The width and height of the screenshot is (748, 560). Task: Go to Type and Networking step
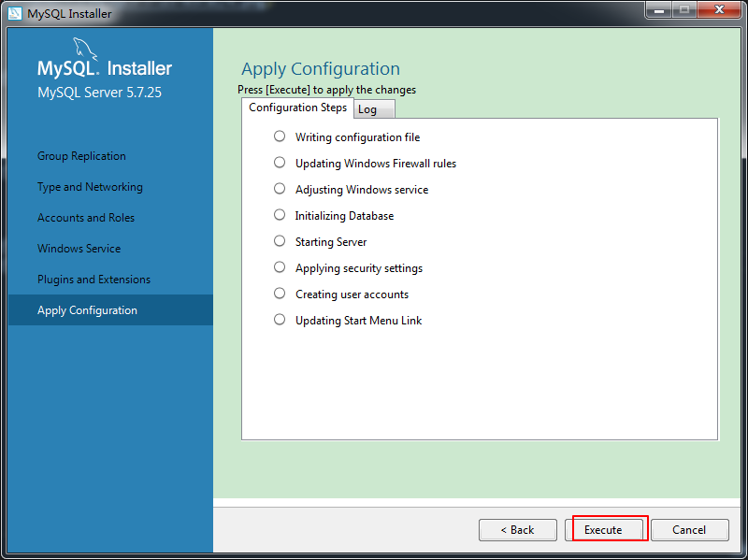point(90,187)
